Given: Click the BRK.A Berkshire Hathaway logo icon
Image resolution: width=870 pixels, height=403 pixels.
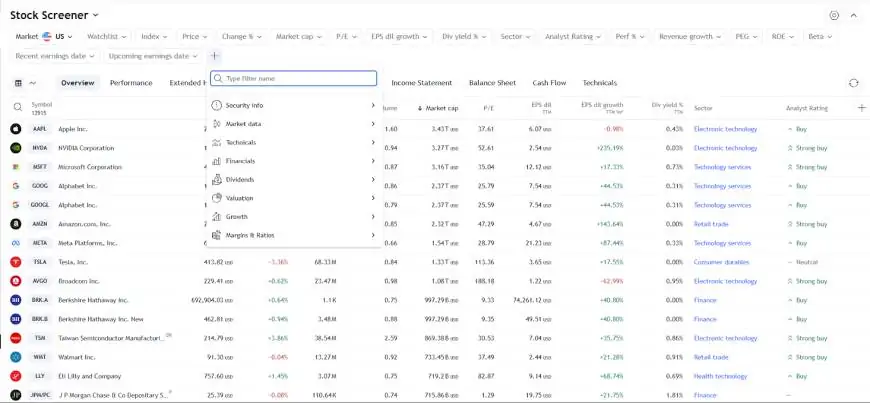Looking at the screenshot, I should coord(16,300).
